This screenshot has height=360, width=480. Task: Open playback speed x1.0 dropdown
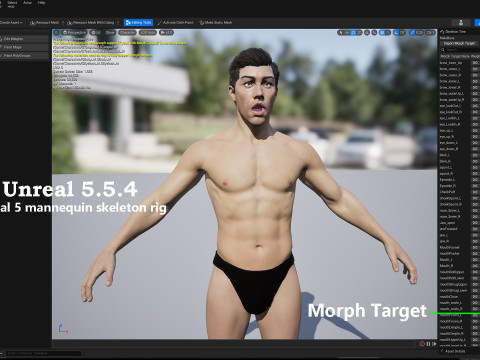click(x=166, y=32)
